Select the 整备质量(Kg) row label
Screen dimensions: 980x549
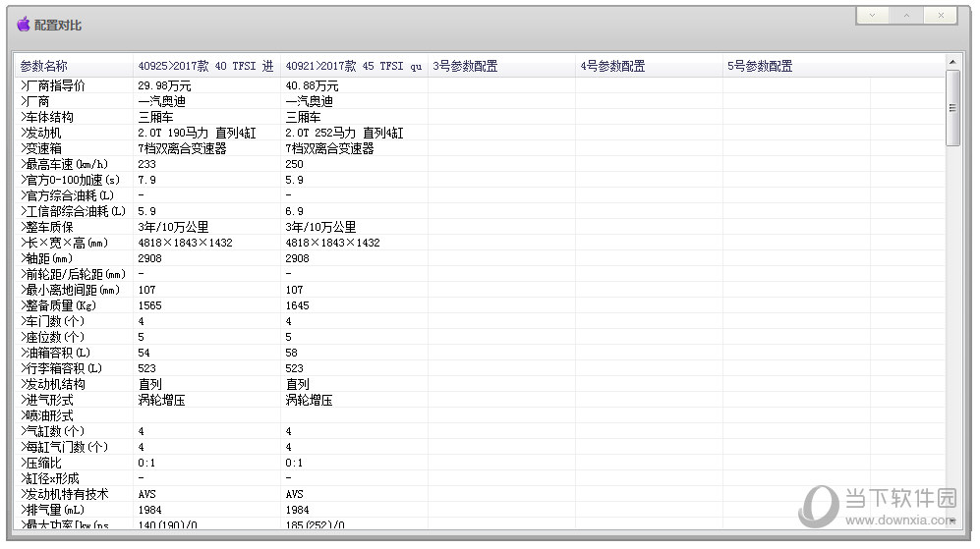point(58,305)
